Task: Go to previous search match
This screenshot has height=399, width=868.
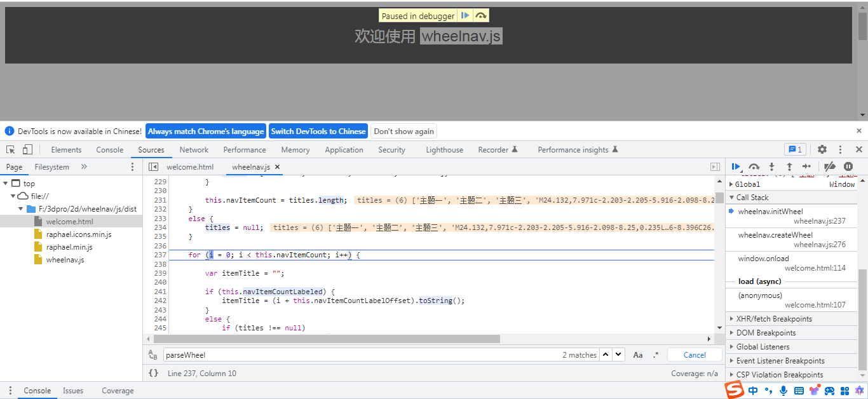Action: click(x=606, y=355)
